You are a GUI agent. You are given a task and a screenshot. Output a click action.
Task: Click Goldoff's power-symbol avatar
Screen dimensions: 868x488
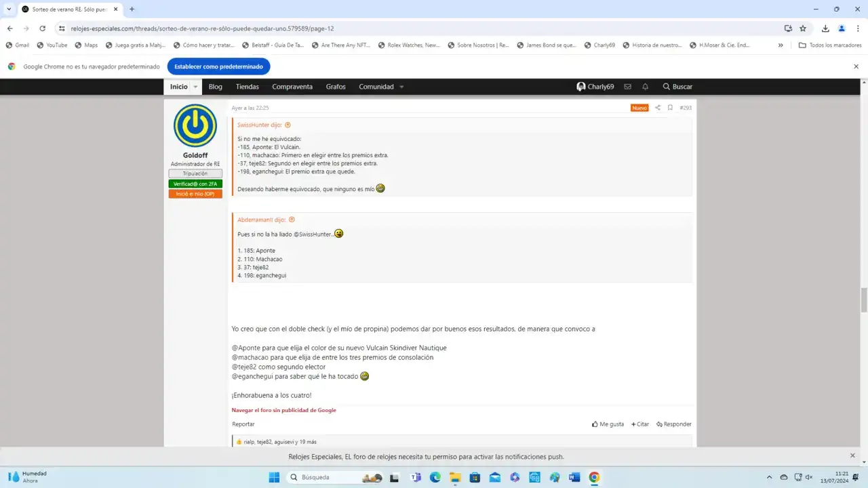(195, 126)
